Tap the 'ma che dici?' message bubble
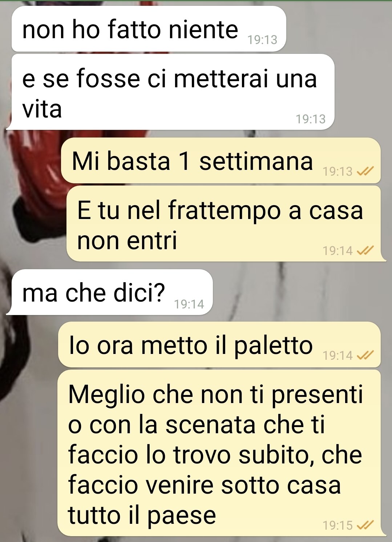Screen dimensions: 392x542 point(110,292)
